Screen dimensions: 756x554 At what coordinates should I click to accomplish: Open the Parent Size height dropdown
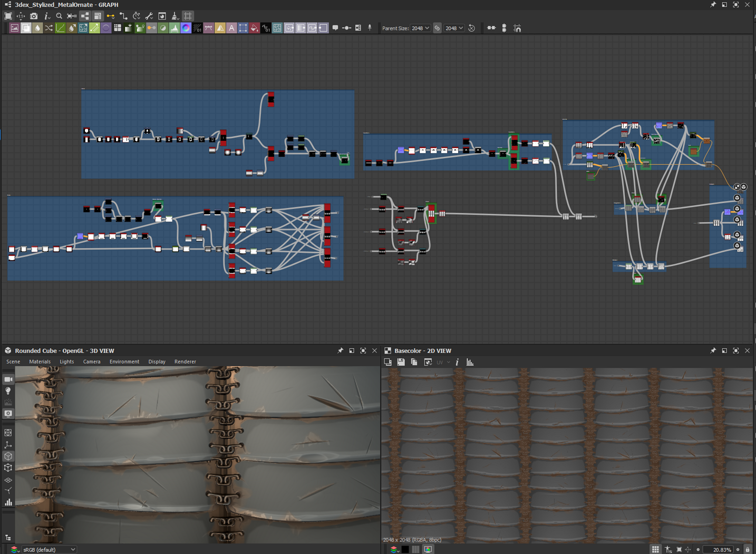[454, 28]
